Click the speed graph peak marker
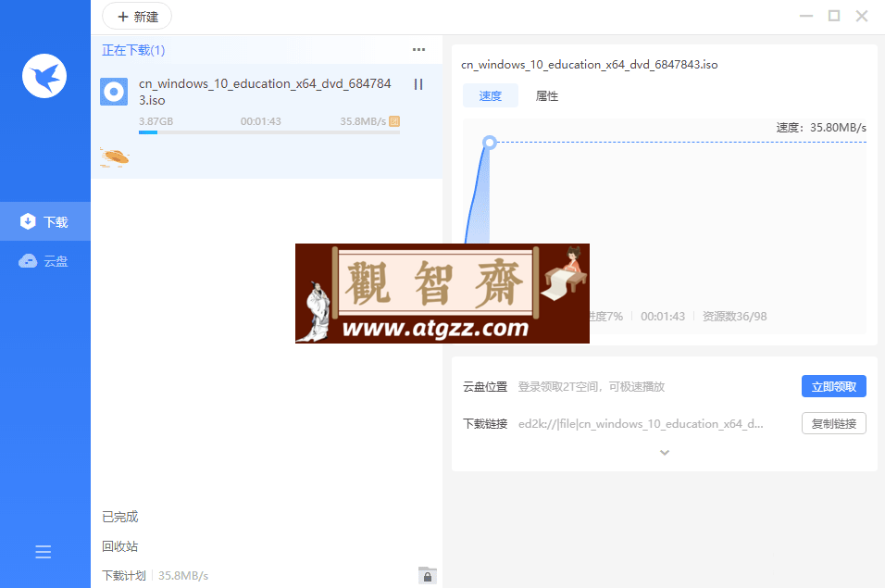Viewport: 885px width, 588px height. 490,143
